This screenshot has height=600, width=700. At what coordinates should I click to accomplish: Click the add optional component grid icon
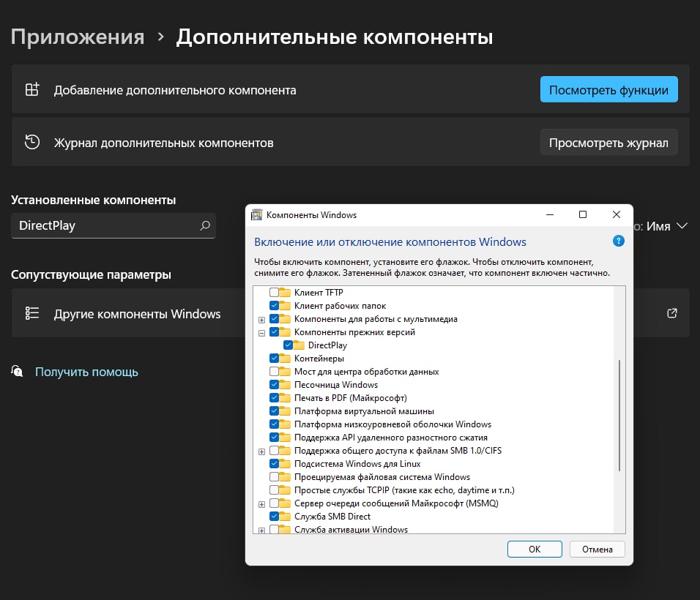pyautogui.click(x=32, y=90)
